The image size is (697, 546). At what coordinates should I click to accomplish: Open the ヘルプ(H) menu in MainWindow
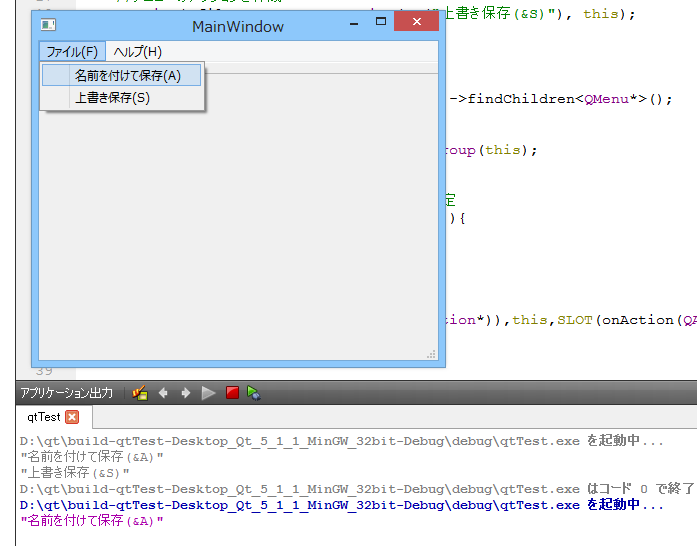tap(137, 52)
